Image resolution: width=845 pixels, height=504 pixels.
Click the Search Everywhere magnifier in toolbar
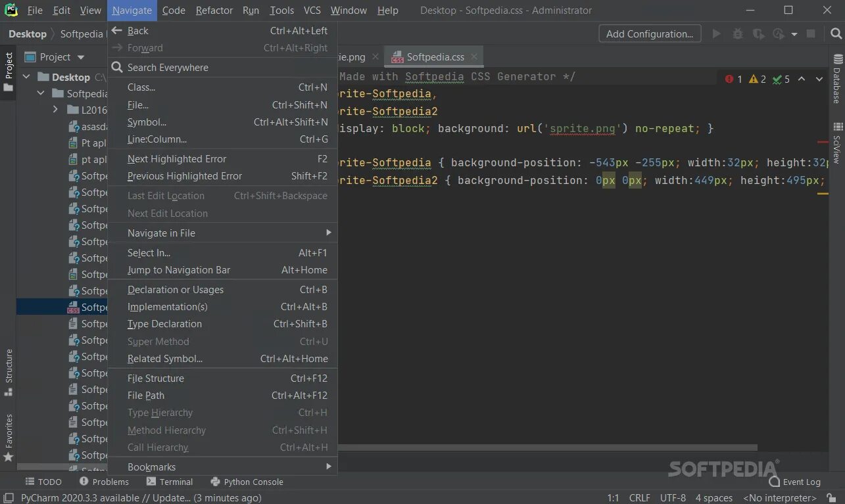click(x=836, y=34)
